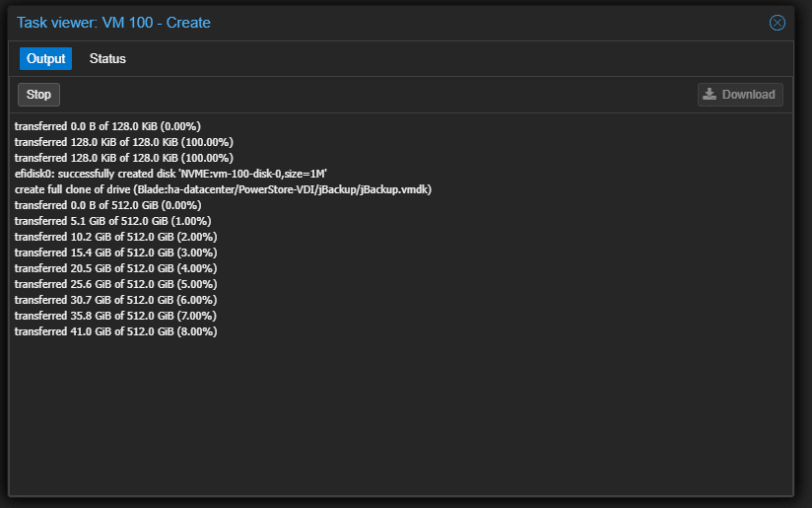Screen dimensions: 812x508
Task: Click the 35.8 GiB (7.00%) log entry
Action: pyautogui.click(x=115, y=316)
